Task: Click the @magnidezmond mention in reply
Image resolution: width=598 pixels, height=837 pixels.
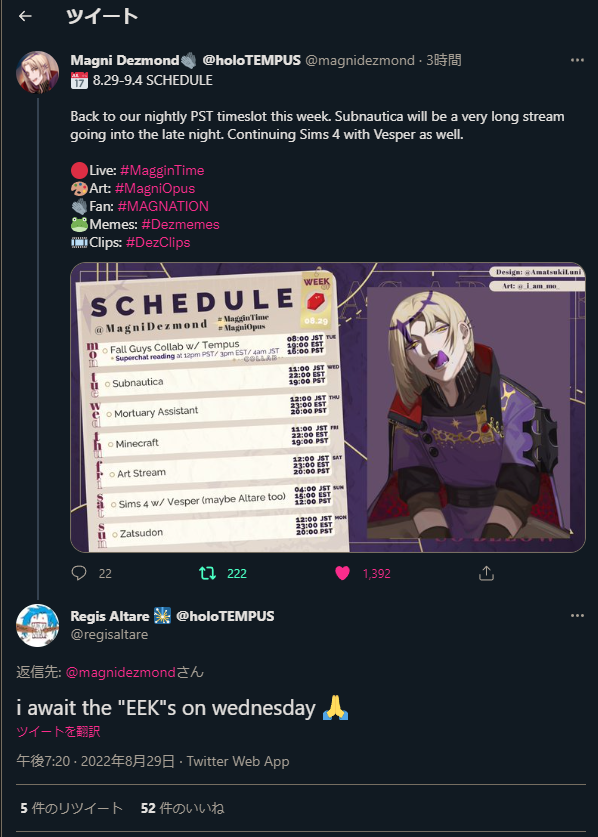Action: [x=121, y=672]
